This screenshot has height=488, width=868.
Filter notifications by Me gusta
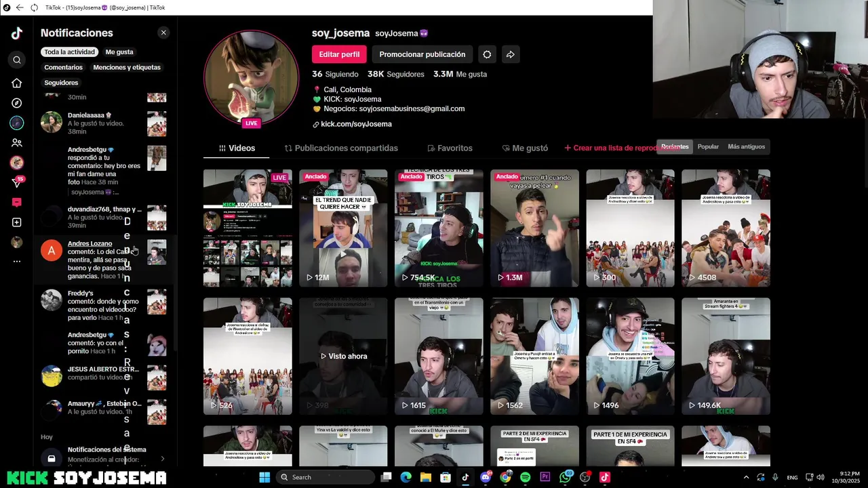coord(119,52)
